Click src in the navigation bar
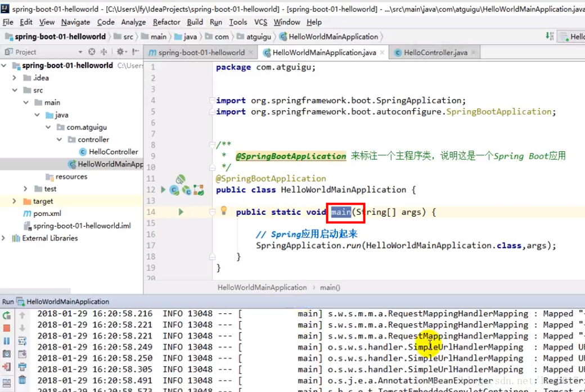The image size is (585, 392). pos(124,37)
